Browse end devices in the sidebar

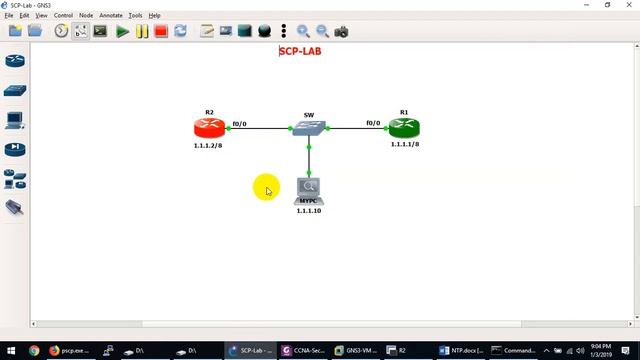[x=15, y=120]
